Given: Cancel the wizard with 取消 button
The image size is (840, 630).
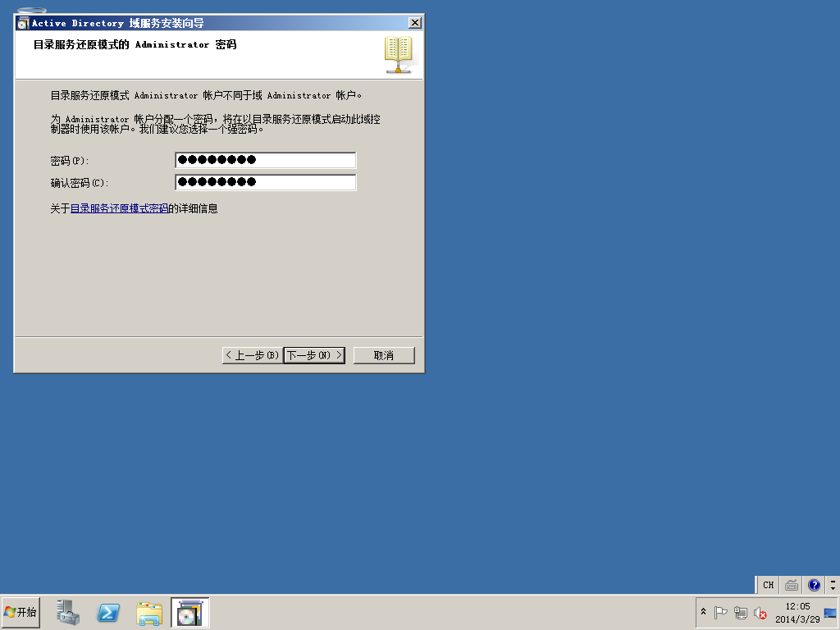Looking at the screenshot, I should click(384, 355).
